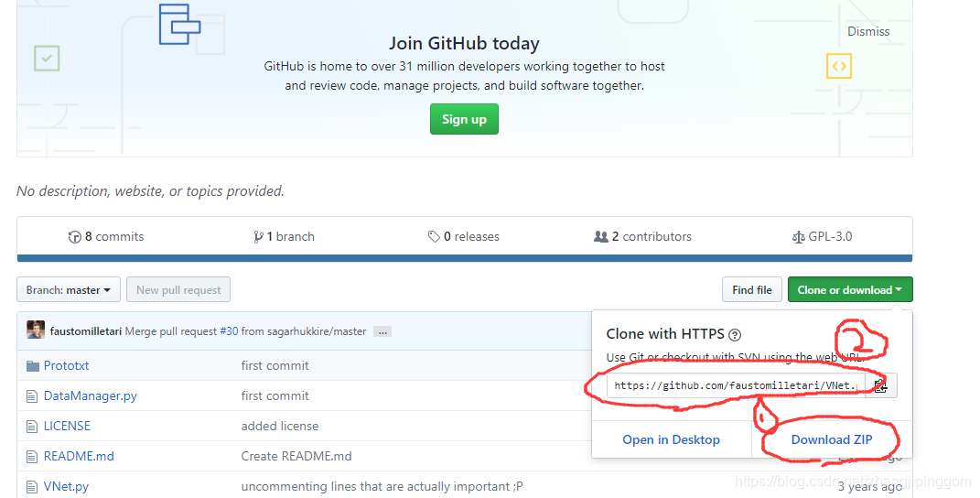Click the green Sign up button
Image resolution: width=980 pixels, height=498 pixels.
(464, 119)
